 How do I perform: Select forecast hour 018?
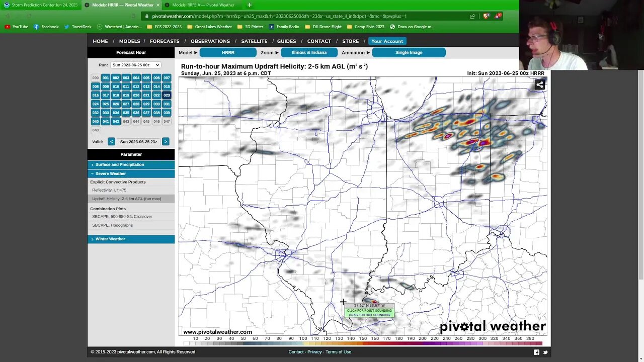coord(116,95)
